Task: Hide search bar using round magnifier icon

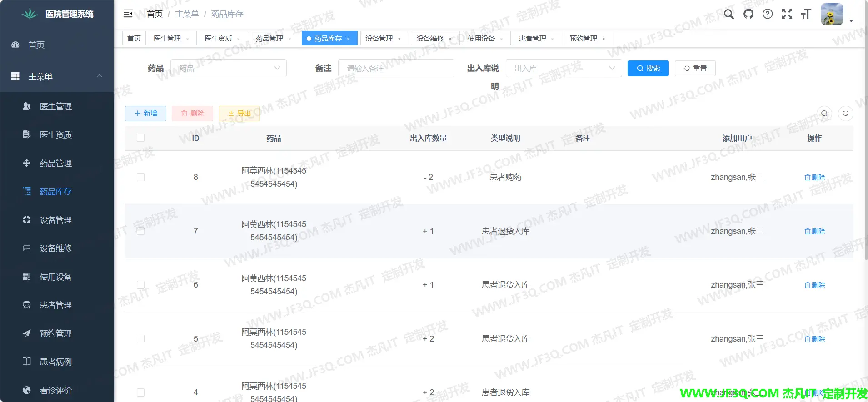Action: pyautogui.click(x=824, y=114)
